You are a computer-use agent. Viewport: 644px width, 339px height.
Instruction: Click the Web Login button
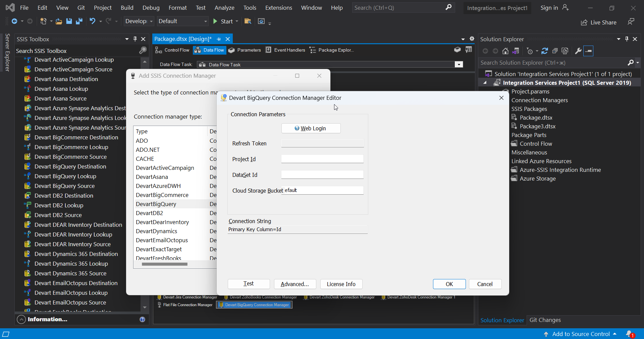tap(311, 128)
